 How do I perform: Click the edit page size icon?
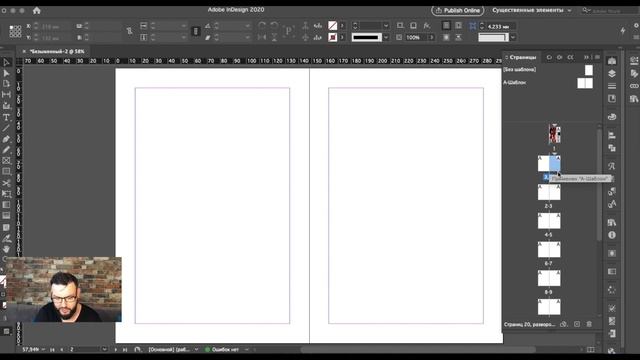564,324
